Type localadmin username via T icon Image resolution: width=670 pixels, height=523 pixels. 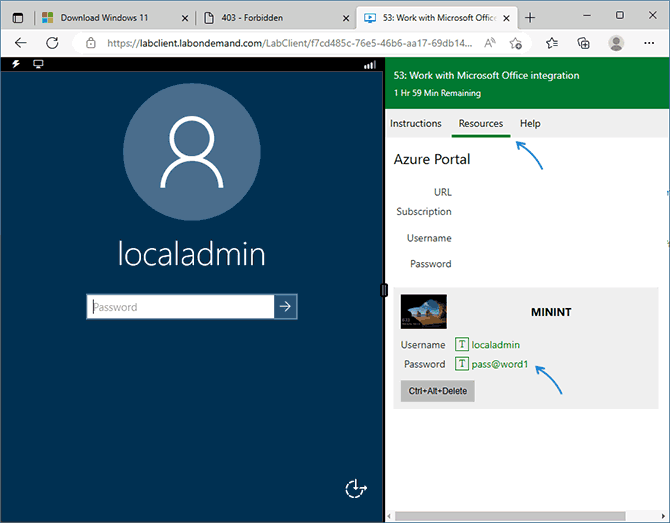coord(461,344)
